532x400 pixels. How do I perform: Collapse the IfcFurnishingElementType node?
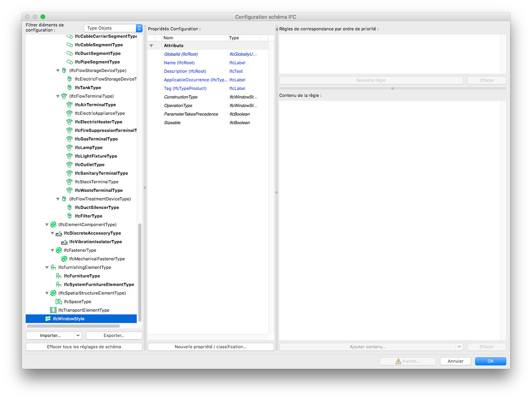click(x=47, y=268)
